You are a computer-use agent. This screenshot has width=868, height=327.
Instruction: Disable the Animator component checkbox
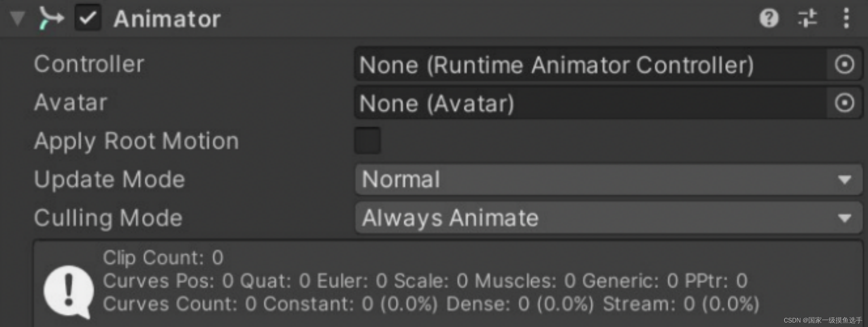point(88,18)
